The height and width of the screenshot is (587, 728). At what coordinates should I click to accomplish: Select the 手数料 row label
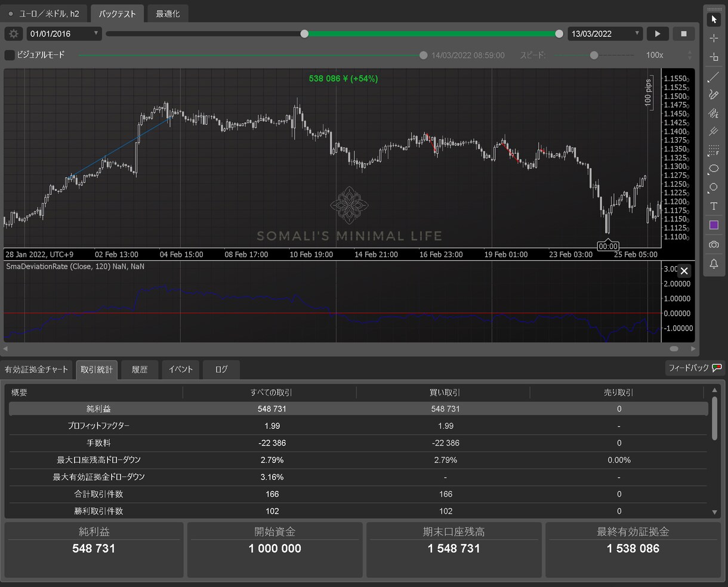(98, 443)
